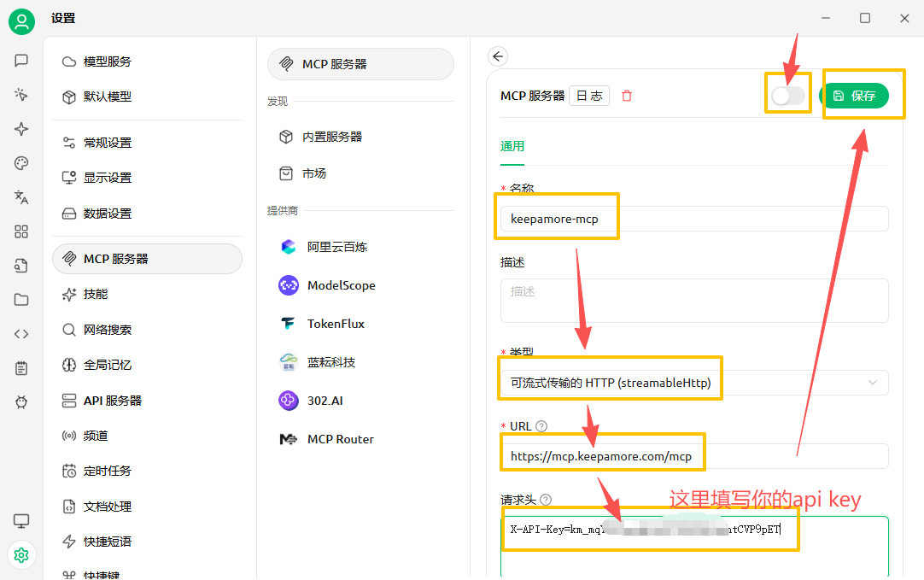This screenshot has width=924, height=580.
Task: Click the settings gear icon in sidebar
Action: pos(21,555)
